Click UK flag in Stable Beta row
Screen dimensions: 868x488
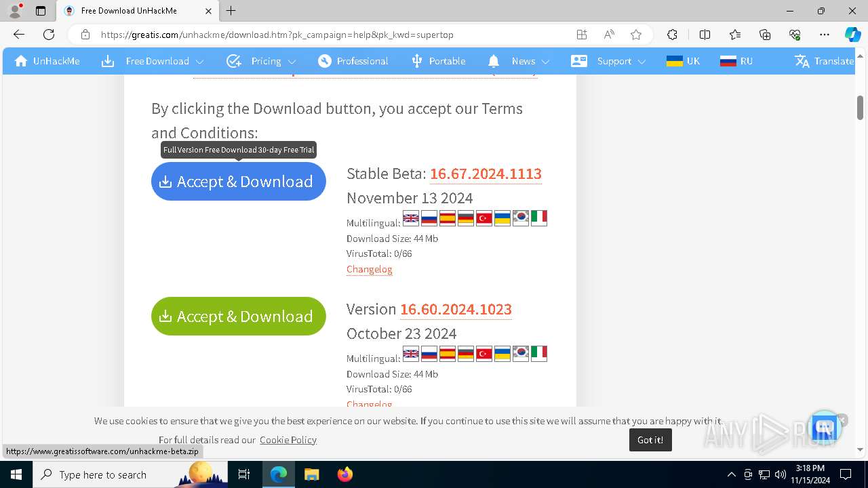pyautogui.click(x=411, y=218)
